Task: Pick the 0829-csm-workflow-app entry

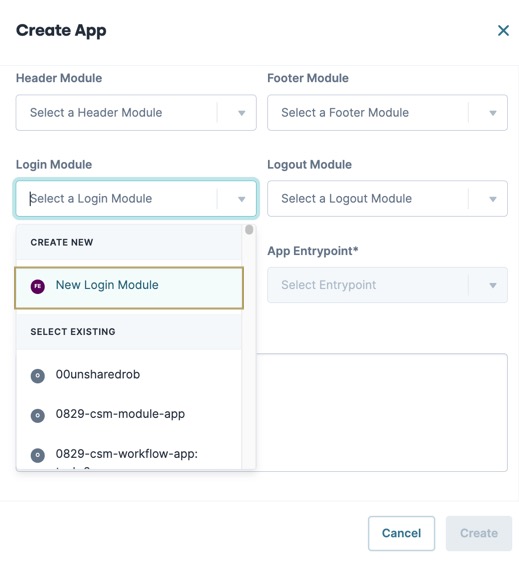Action: [129, 454]
